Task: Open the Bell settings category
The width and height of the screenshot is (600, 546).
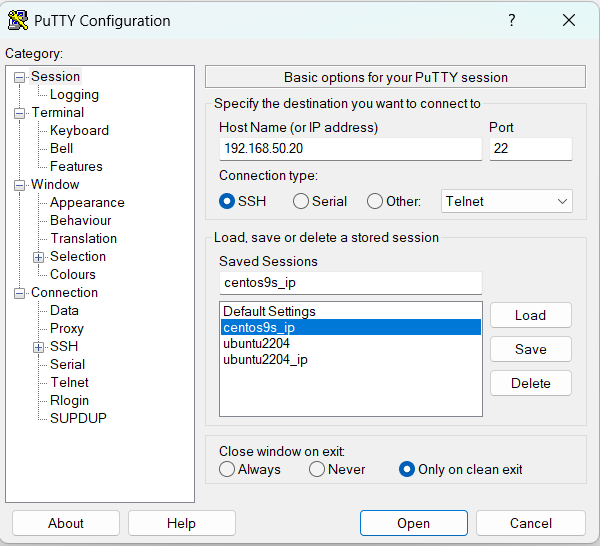Action: coord(61,148)
